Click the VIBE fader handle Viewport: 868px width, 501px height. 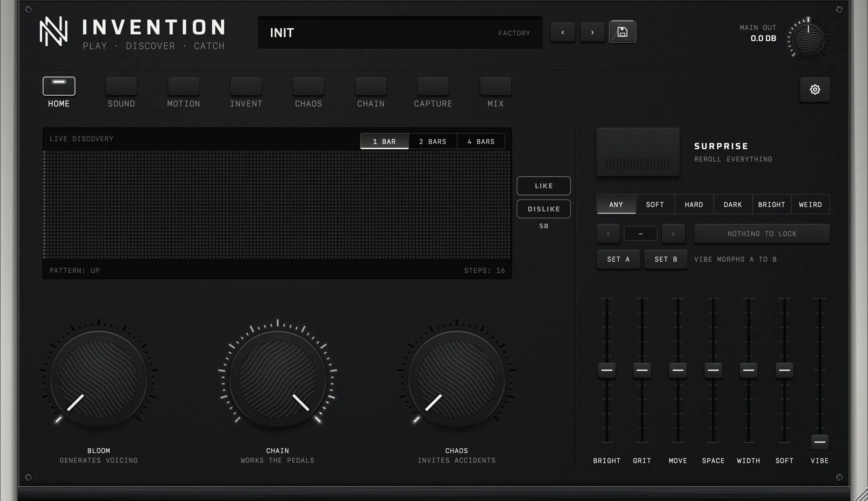tap(820, 442)
